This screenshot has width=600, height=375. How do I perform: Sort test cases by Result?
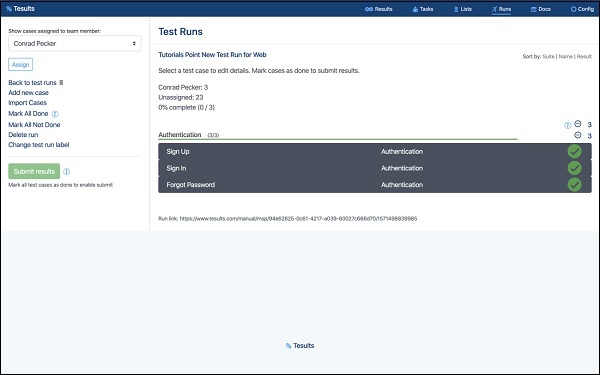584,57
